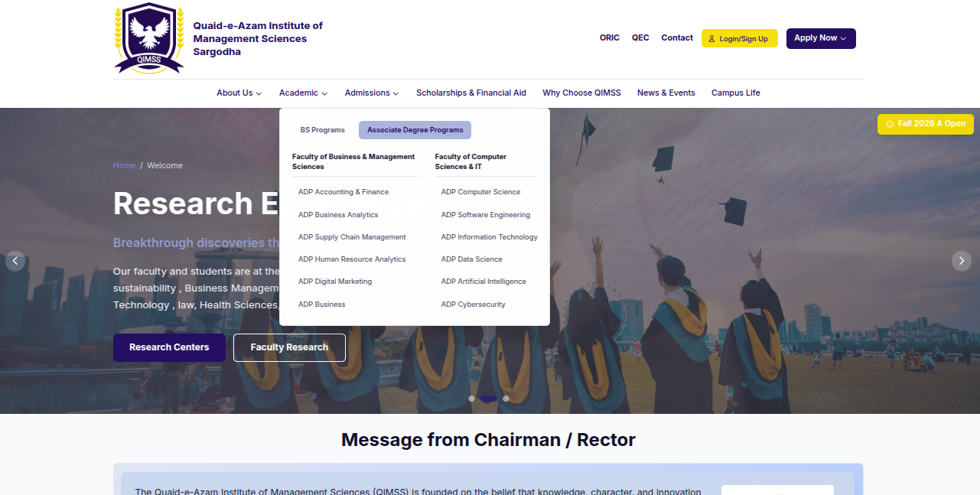Click the clock icon on Fall admissions badge
This screenshot has height=495, width=980.
[890, 124]
